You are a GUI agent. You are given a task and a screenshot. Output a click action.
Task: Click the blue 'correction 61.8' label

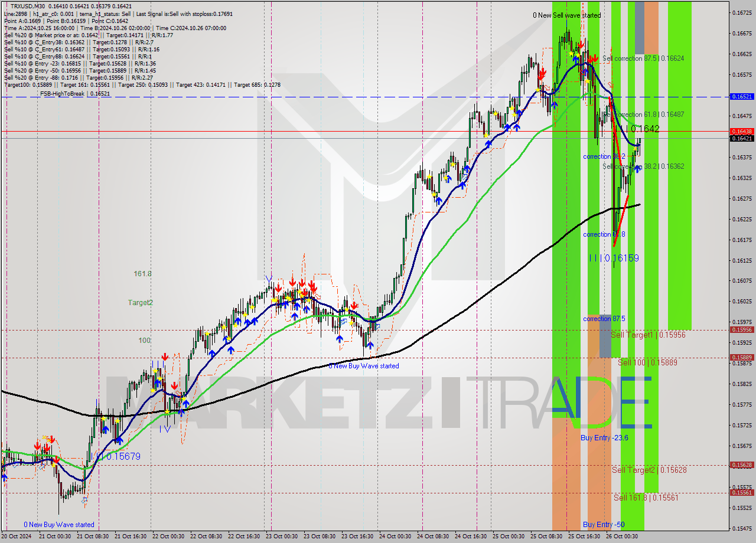point(604,234)
